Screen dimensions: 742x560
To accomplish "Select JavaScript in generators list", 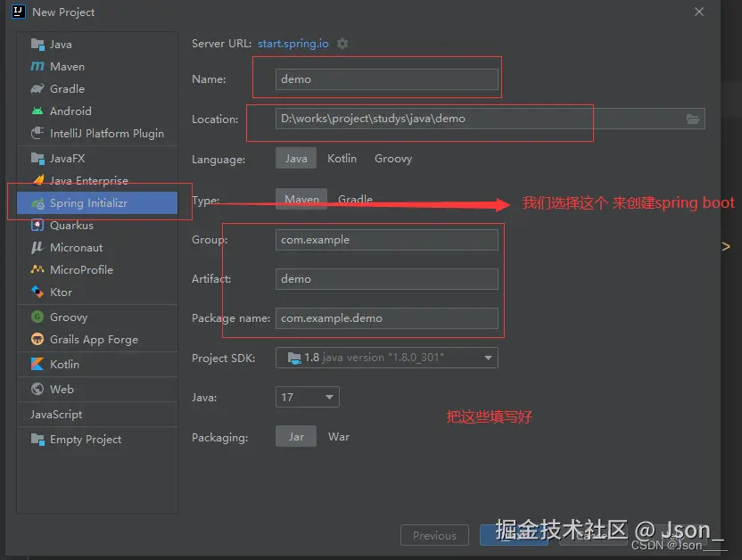I will pos(97,415).
